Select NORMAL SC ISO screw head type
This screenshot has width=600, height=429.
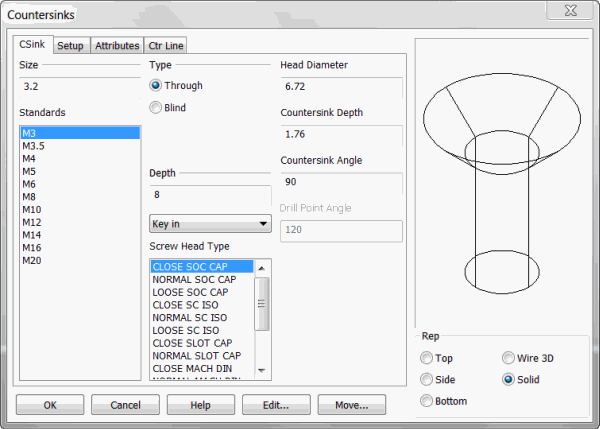click(202, 318)
